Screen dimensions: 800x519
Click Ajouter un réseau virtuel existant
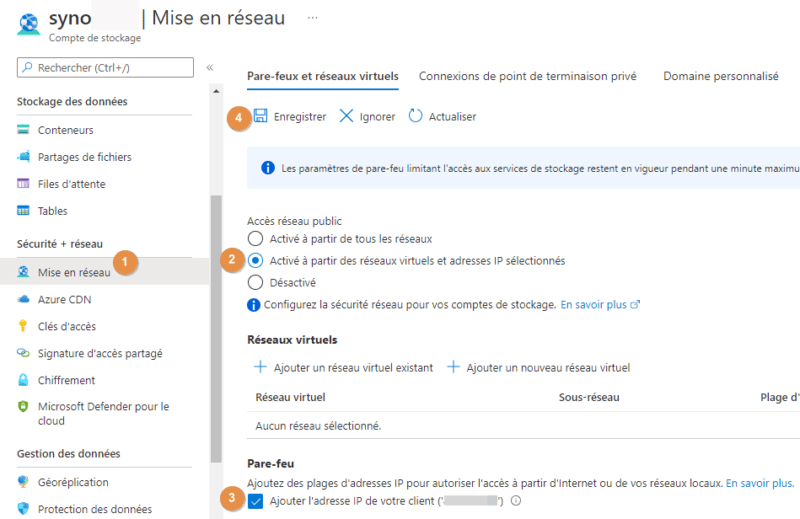[x=353, y=368]
